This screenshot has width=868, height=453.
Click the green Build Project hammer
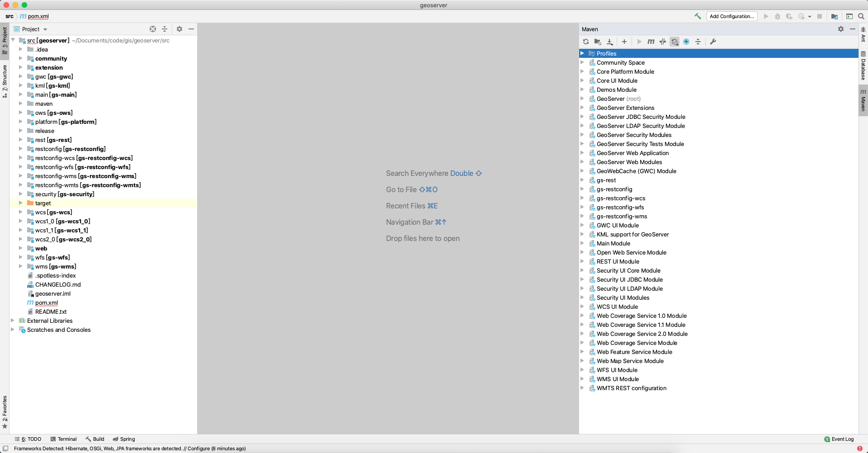click(x=698, y=16)
